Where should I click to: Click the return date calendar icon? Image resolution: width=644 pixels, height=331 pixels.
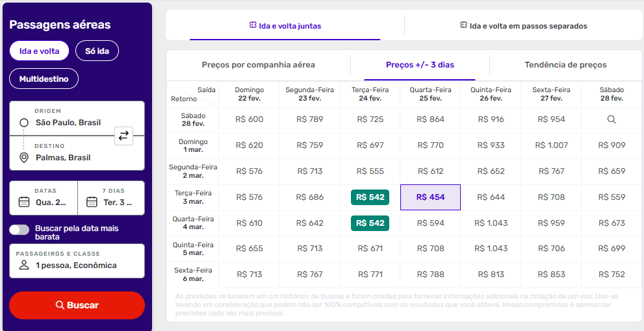point(92,202)
